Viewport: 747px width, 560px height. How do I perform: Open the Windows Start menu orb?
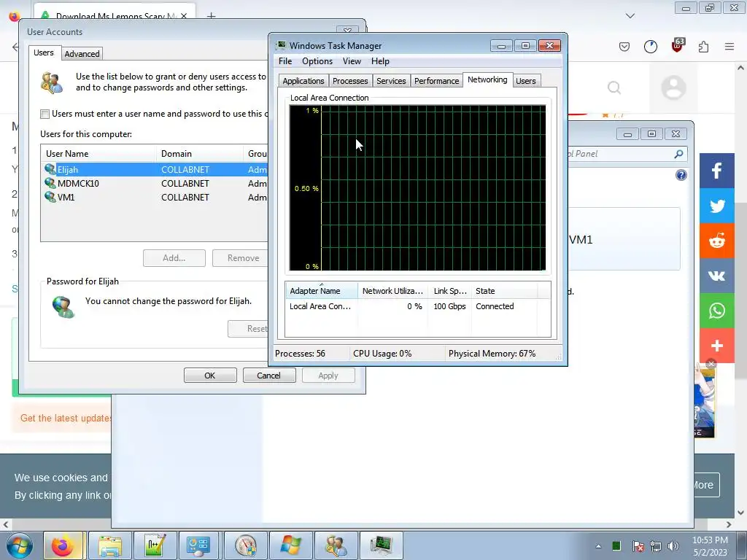click(x=18, y=545)
